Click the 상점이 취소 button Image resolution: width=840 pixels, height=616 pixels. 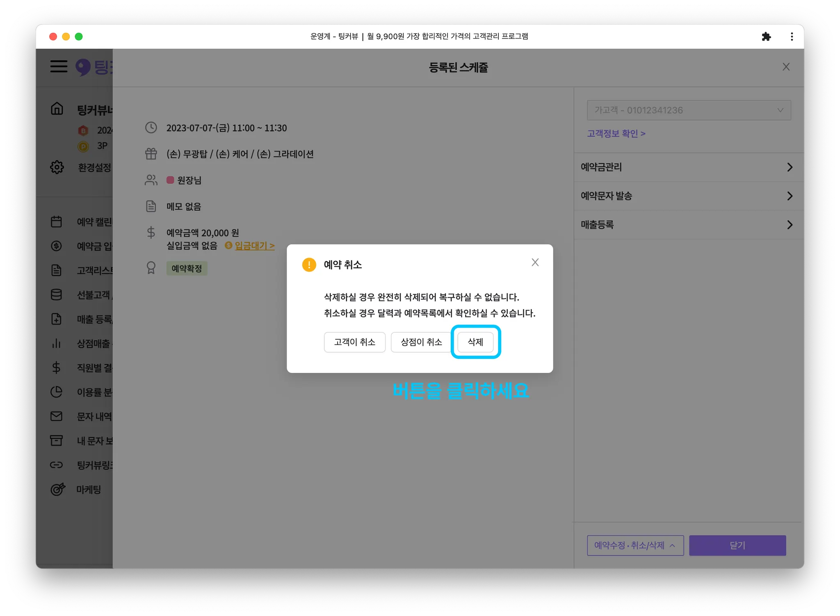click(421, 342)
